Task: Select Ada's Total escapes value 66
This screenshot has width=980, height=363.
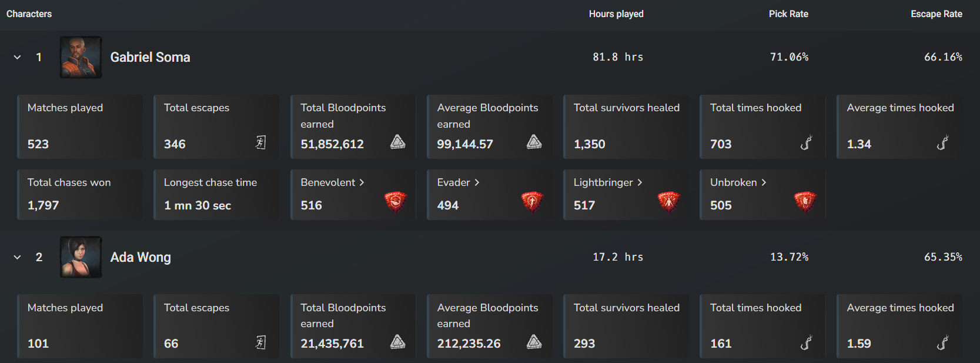Action: (171, 344)
